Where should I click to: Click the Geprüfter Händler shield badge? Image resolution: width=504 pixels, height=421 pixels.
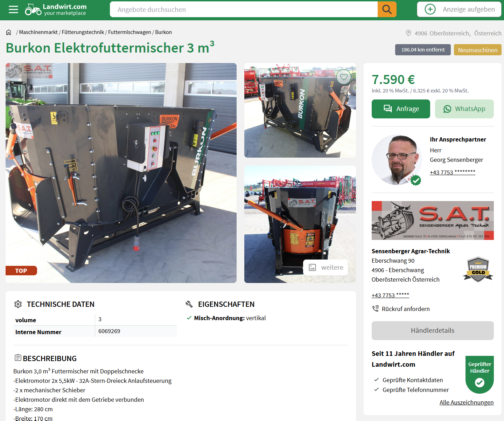479,374
